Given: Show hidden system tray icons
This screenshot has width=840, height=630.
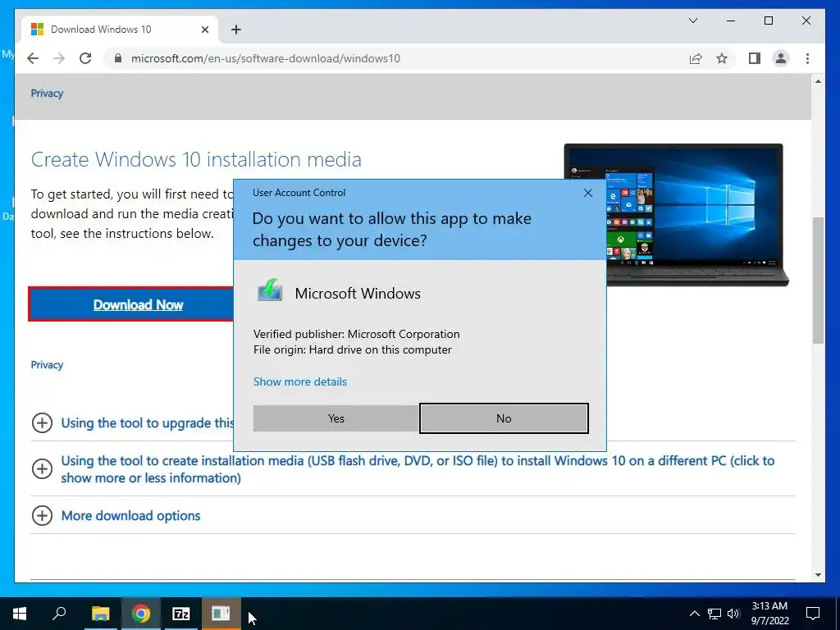Looking at the screenshot, I should 694,614.
